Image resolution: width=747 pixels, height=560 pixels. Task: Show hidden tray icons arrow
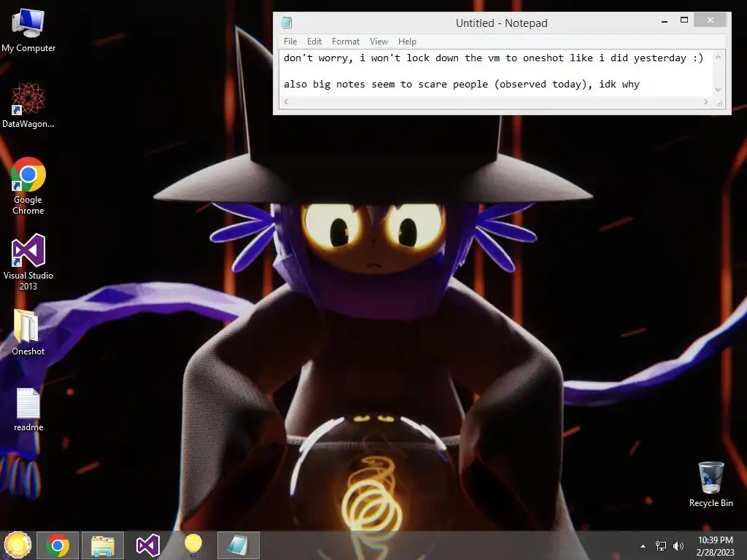pos(643,546)
